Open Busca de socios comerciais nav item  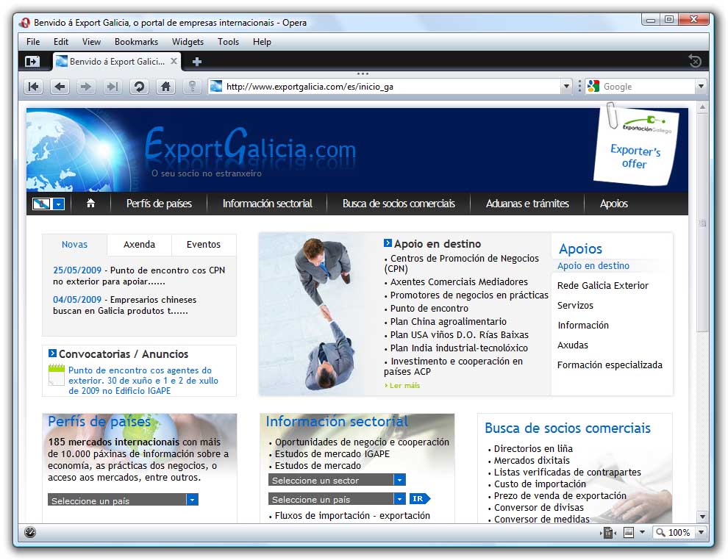pos(399,204)
